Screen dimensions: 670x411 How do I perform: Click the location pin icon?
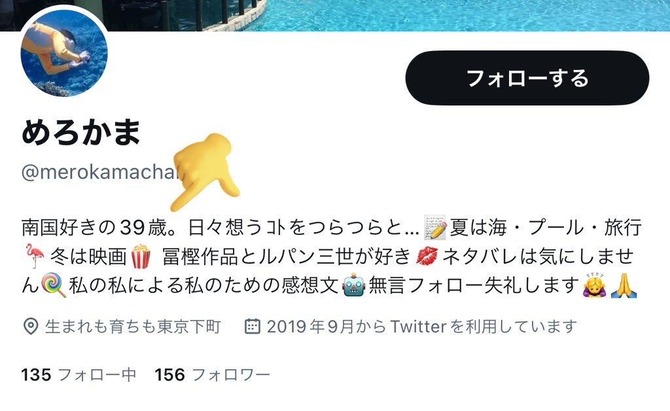click(x=30, y=327)
